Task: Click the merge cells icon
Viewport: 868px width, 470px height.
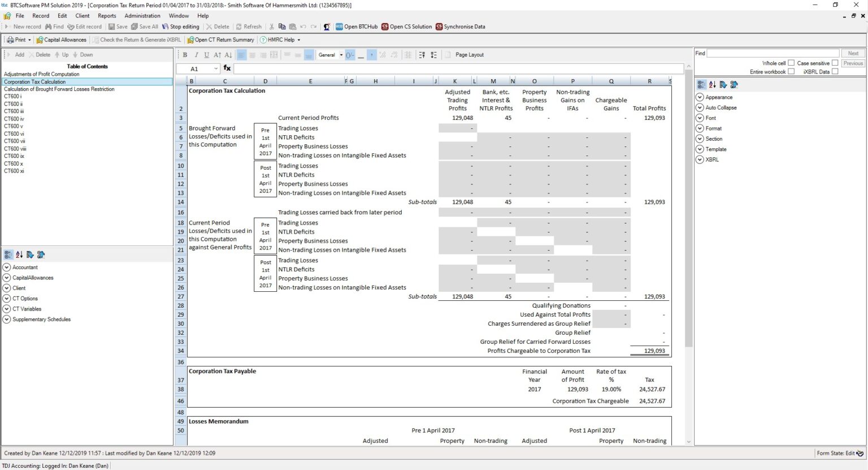Action: coord(274,55)
